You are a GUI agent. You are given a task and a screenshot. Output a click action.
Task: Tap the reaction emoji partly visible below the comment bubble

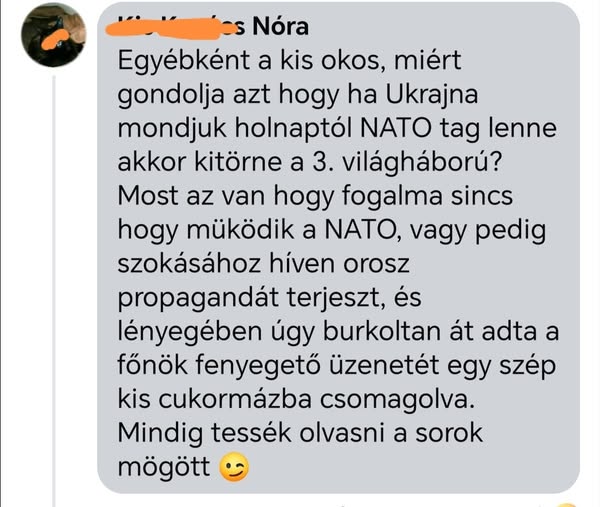tap(567, 504)
